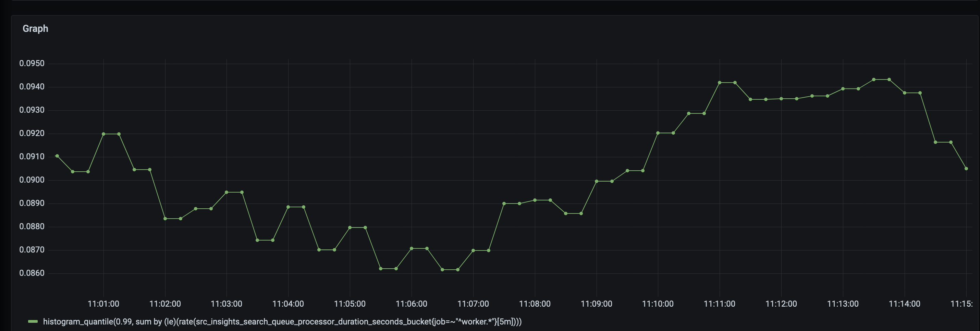The height and width of the screenshot is (331, 980).
Task: Click the 0.0900 y-axis label
Action: 32,180
